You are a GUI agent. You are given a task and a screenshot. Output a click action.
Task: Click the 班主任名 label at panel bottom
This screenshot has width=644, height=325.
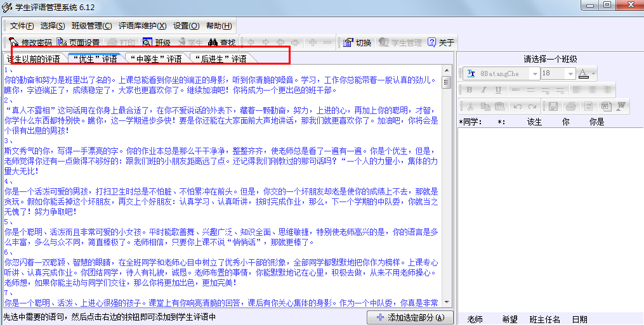tap(544, 319)
